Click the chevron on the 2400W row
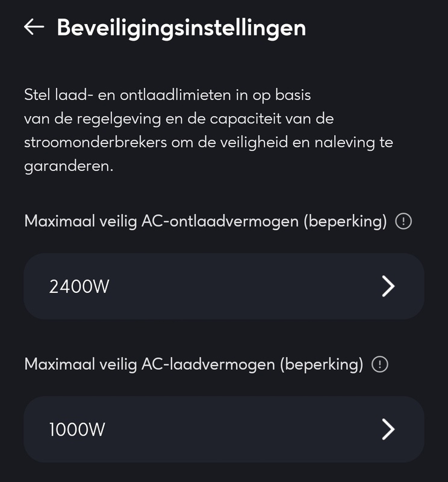The height and width of the screenshot is (482, 448). (388, 287)
